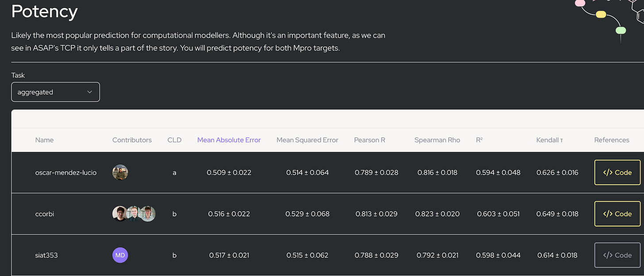The height and width of the screenshot is (276, 644).
Task: Open the aggregated Task dropdown
Action: coord(55,92)
